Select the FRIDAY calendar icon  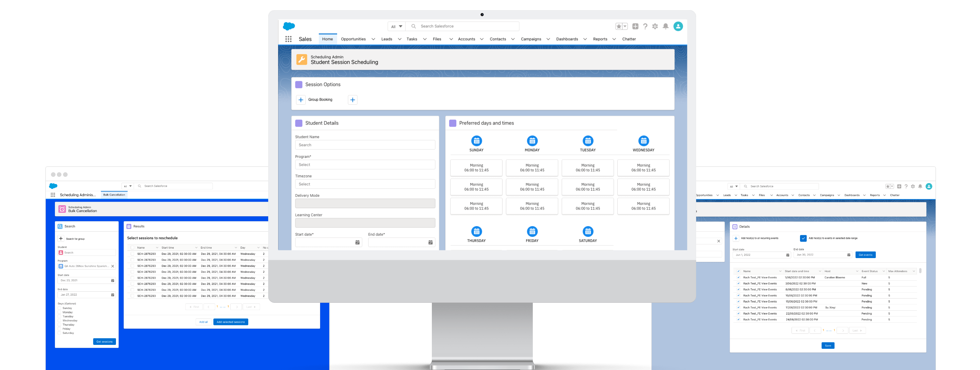[x=532, y=231]
